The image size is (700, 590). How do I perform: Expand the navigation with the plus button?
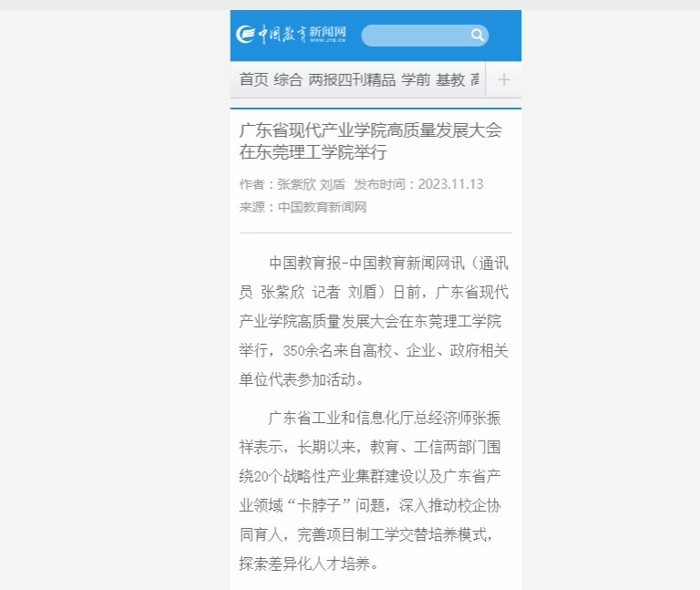tap(503, 79)
